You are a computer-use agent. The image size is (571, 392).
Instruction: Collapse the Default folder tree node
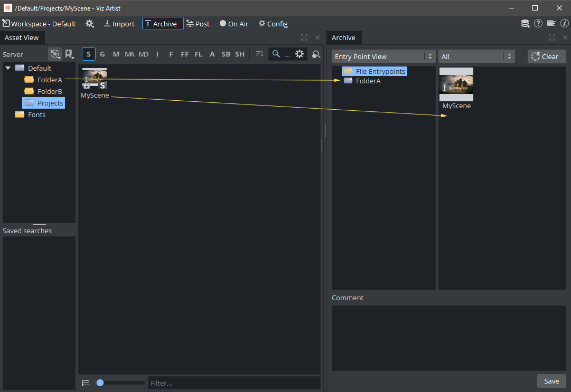pos(8,68)
